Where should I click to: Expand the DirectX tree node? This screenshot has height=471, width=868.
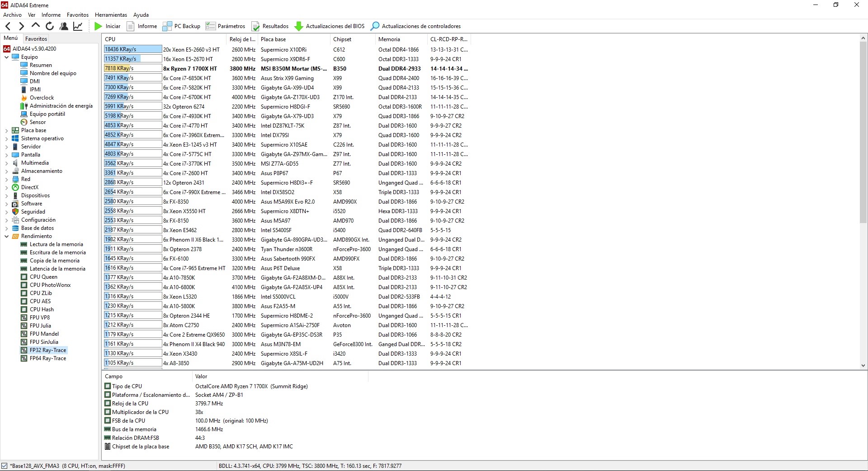pyautogui.click(x=7, y=187)
